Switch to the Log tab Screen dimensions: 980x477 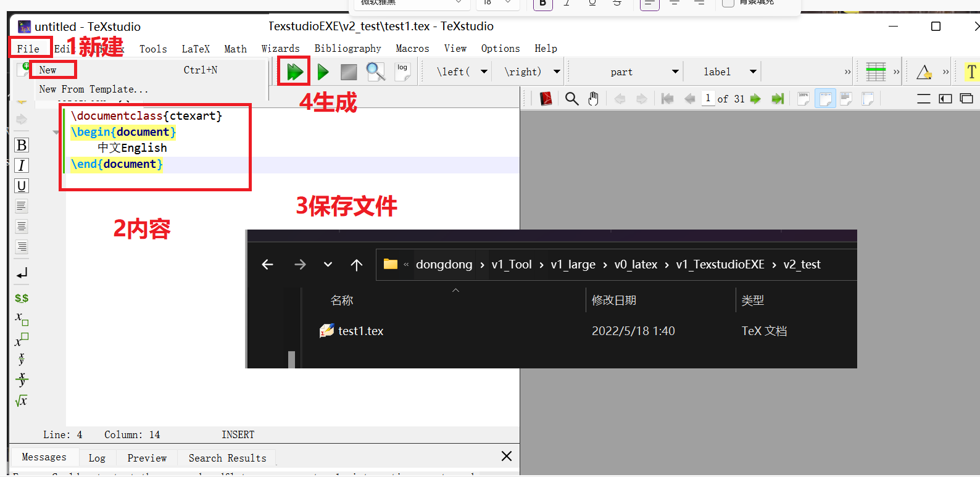(97, 458)
